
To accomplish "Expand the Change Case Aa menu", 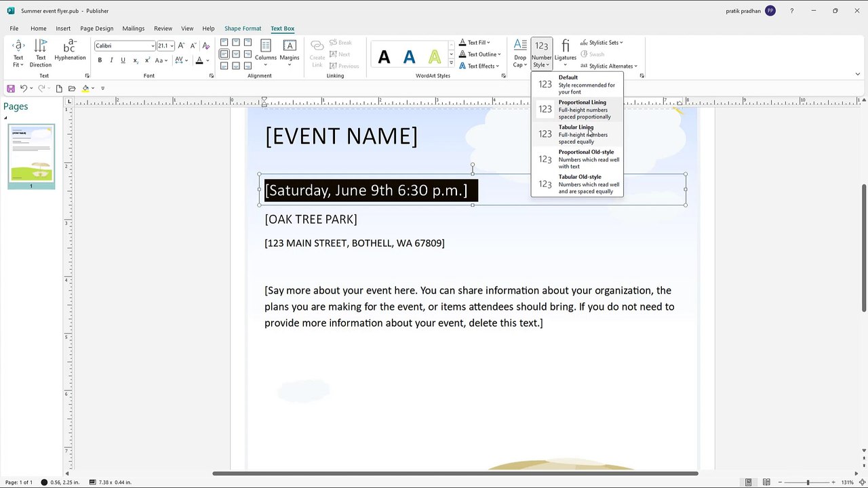I will coord(160,60).
